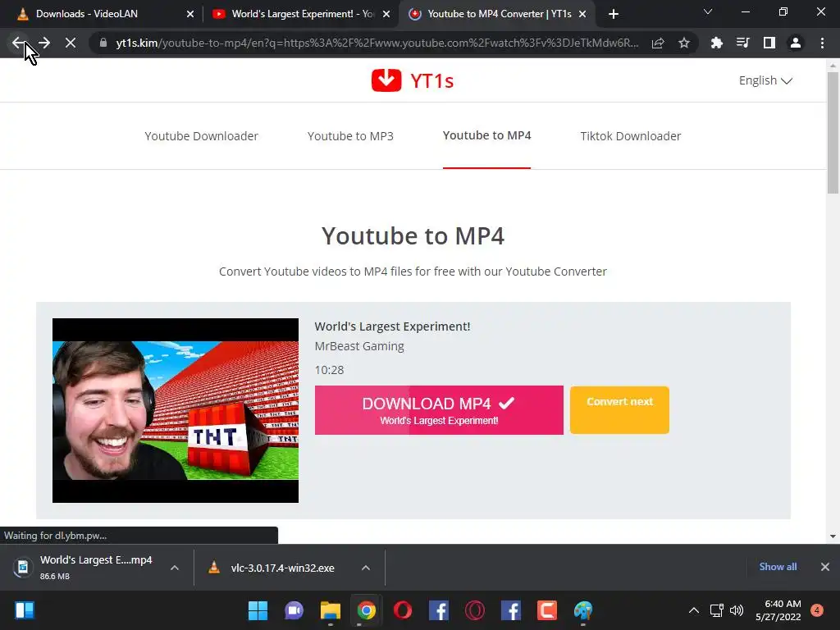The height and width of the screenshot is (630, 840).
Task: Close the Downloads - VideoLAN tab
Action: (190, 14)
